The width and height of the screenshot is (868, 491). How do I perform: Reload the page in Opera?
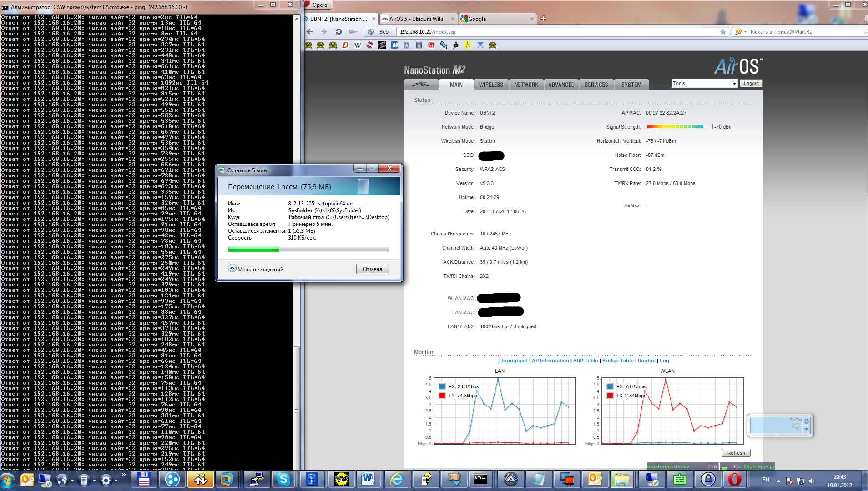pyautogui.click(x=338, y=32)
